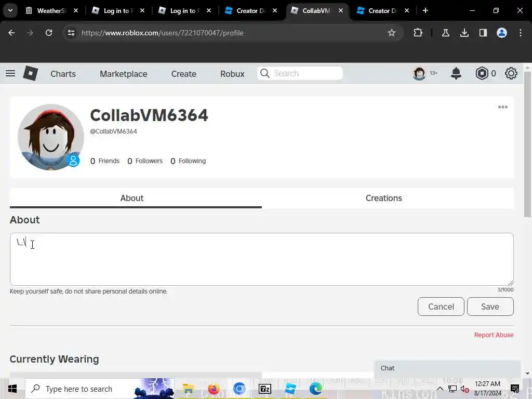The height and width of the screenshot is (399, 532).
Task: Click the CollabVM6364 profile avatar picture
Action: point(50,137)
